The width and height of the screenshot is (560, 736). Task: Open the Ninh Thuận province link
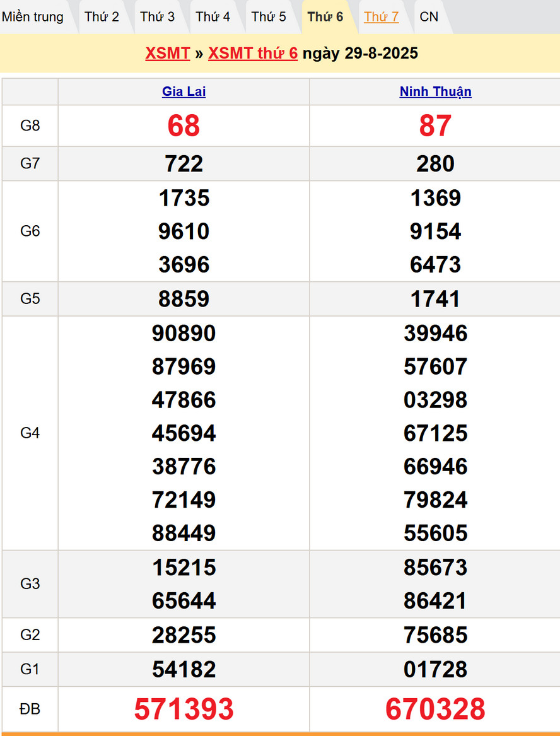point(435,92)
